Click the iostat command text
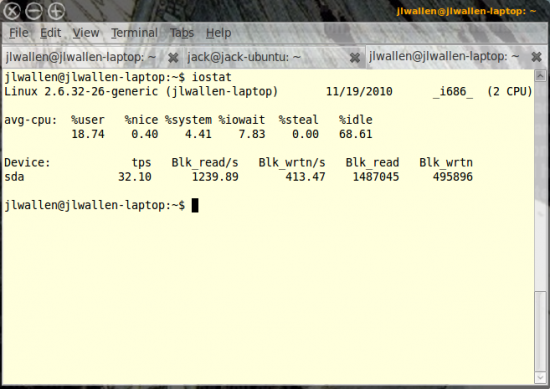This screenshot has width=550, height=389. 212,77
